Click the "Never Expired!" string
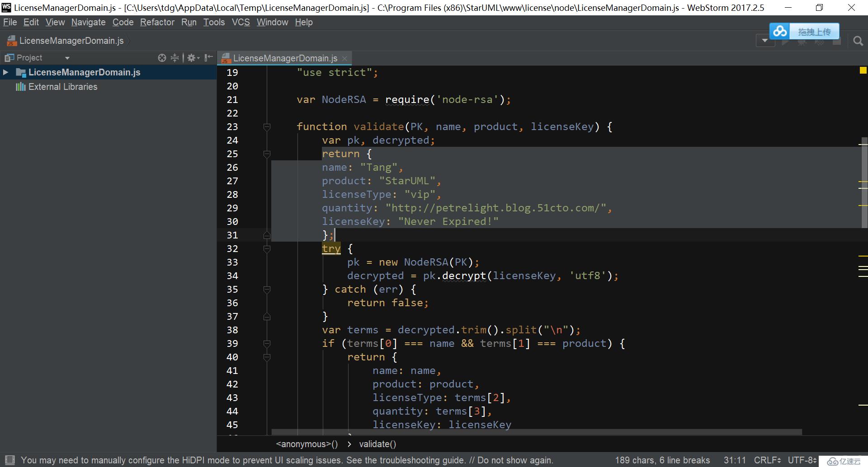Screen dimensions: 868x467 (x=448, y=222)
